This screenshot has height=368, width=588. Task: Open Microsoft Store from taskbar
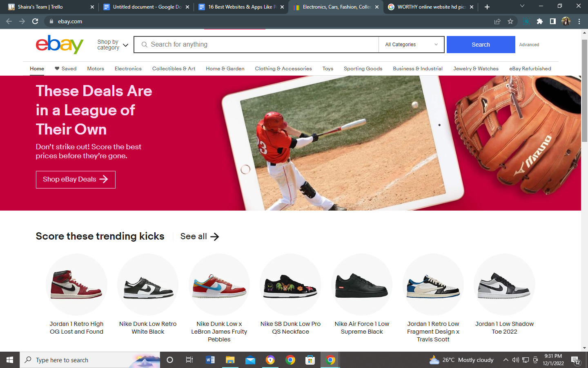point(310,360)
